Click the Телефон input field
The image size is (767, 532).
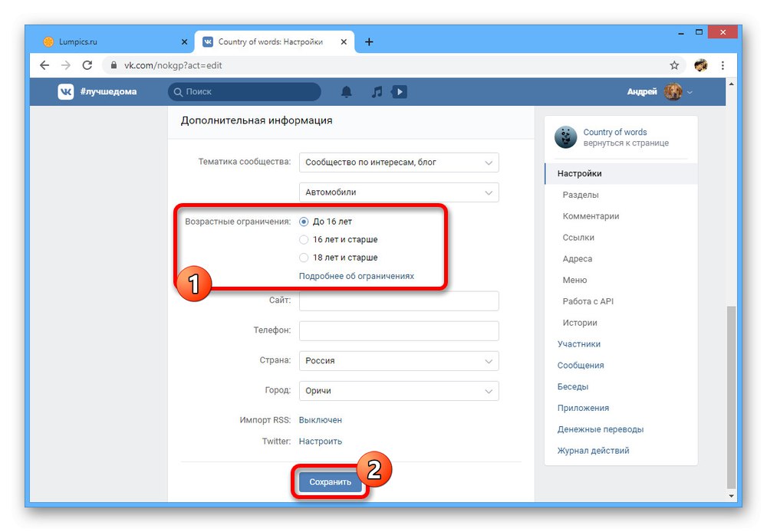click(399, 330)
